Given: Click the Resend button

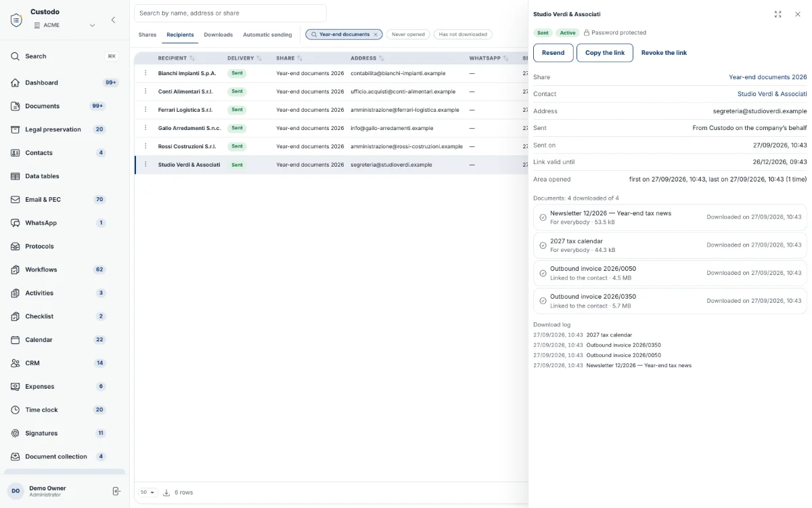Looking at the screenshot, I should coord(553,53).
